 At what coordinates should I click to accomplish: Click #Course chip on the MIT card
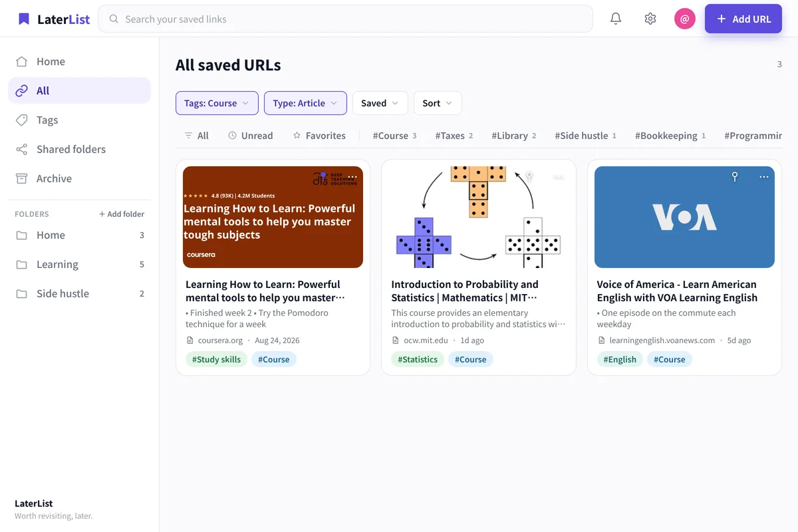tap(470, 359)
